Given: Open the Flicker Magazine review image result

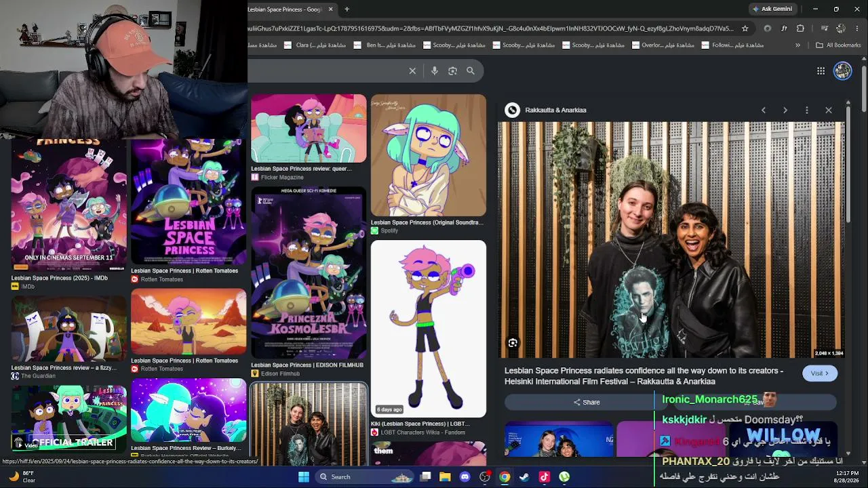Looking at the screenshot, I should (309, 129).
